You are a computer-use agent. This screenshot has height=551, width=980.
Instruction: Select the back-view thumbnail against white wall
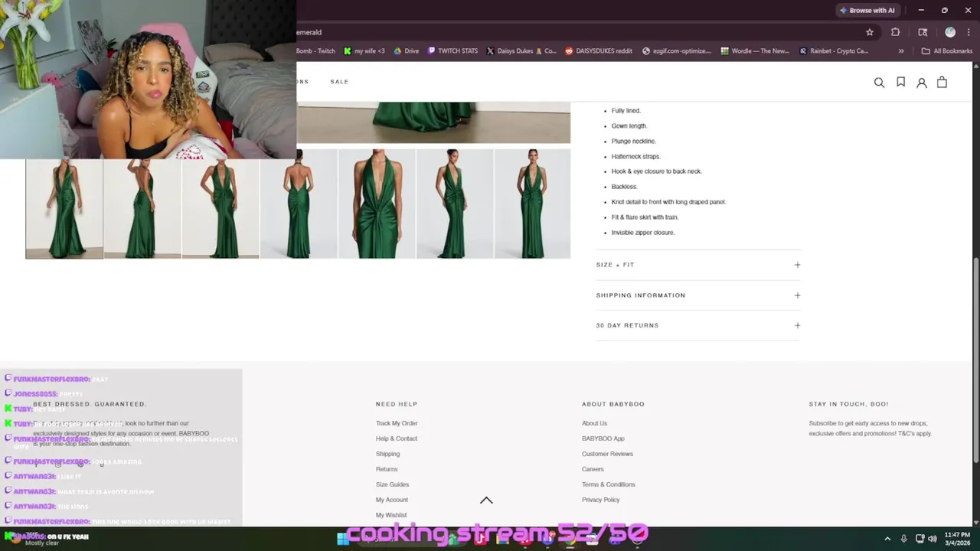coord(142,208)
